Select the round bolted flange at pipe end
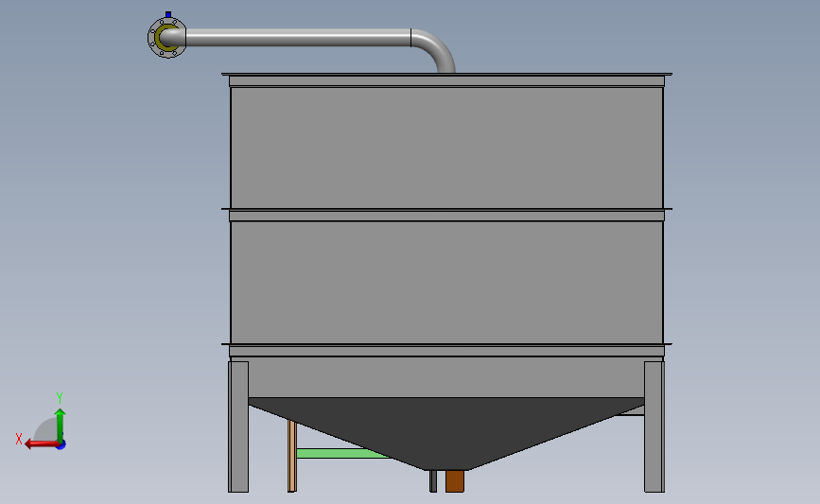820x504 pixels. [166, 38]
